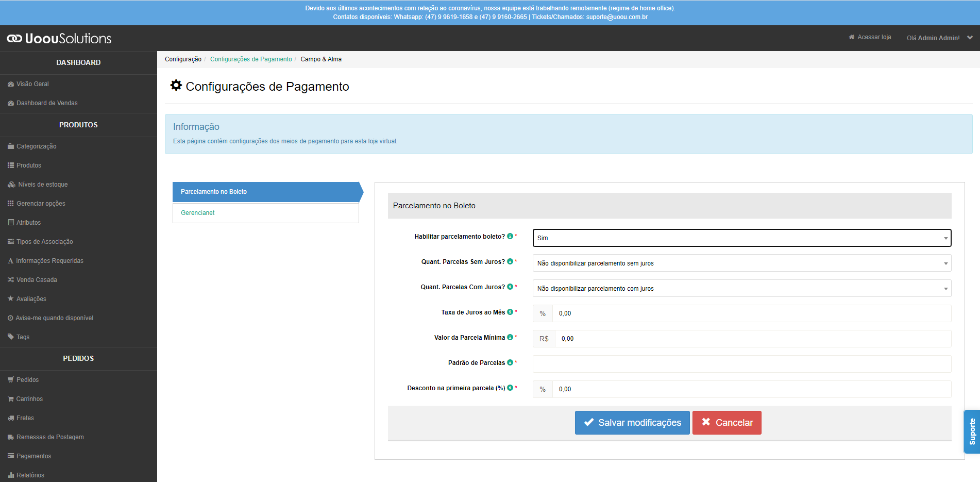Click the Remessas de Postagem truck icon
This screenshot has width=980, height=482.
tap(11, 437)
